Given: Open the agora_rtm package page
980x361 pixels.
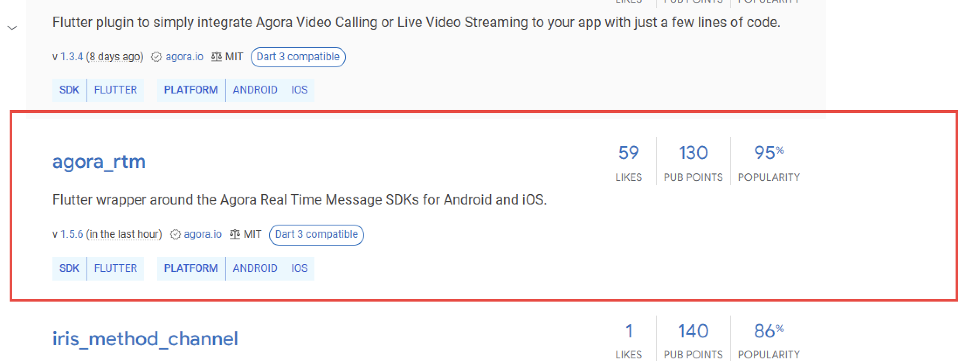Looking at the screenshot, I should [x=99, y=162].
